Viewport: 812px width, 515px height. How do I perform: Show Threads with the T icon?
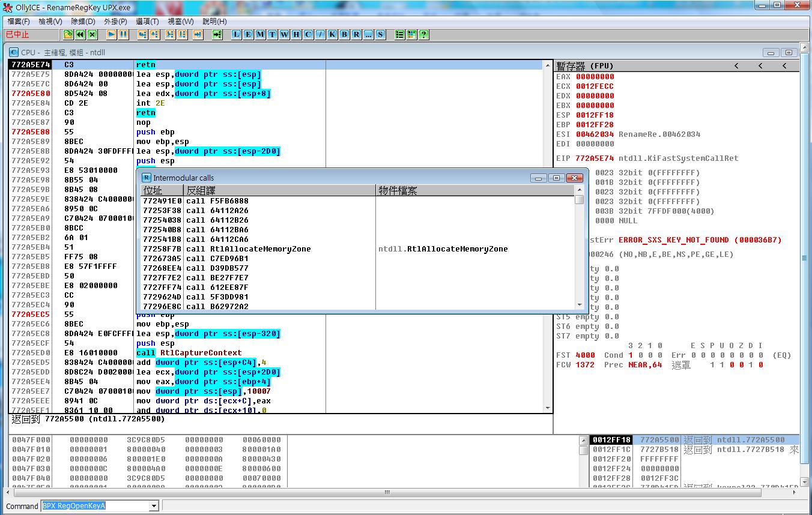point(273,35)
